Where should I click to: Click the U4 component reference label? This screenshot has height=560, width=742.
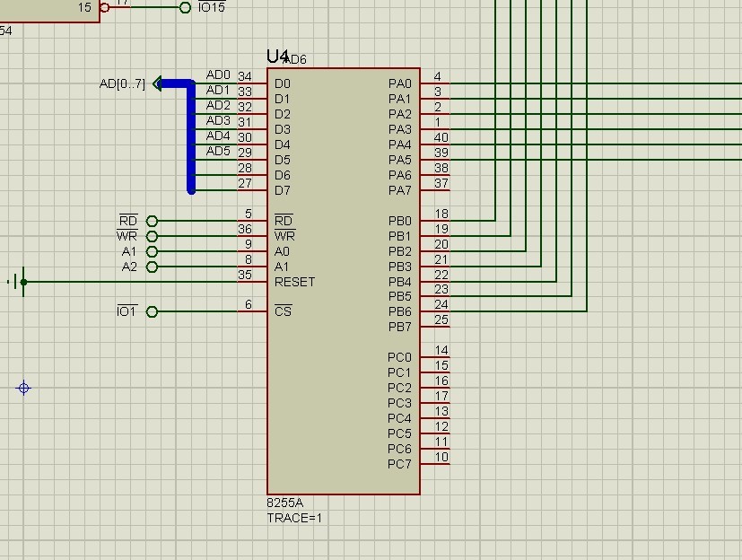[x=277, y=57]
